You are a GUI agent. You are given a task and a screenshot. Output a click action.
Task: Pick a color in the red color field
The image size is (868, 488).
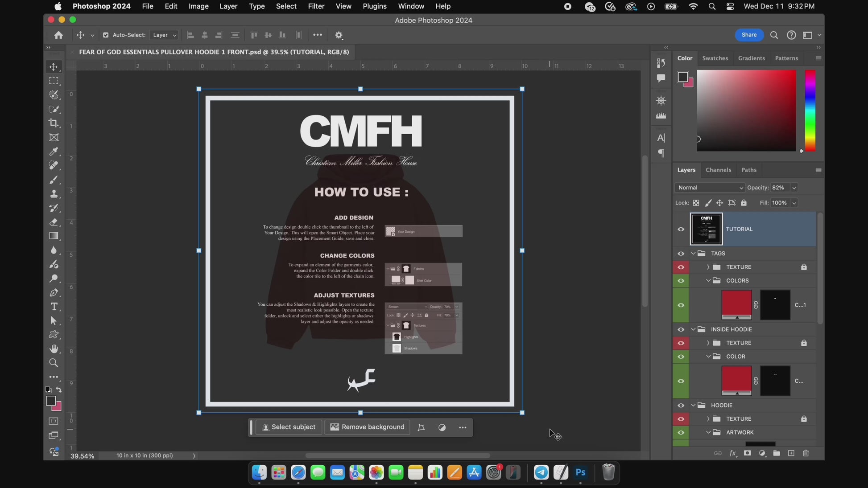(x=746, y=111)
